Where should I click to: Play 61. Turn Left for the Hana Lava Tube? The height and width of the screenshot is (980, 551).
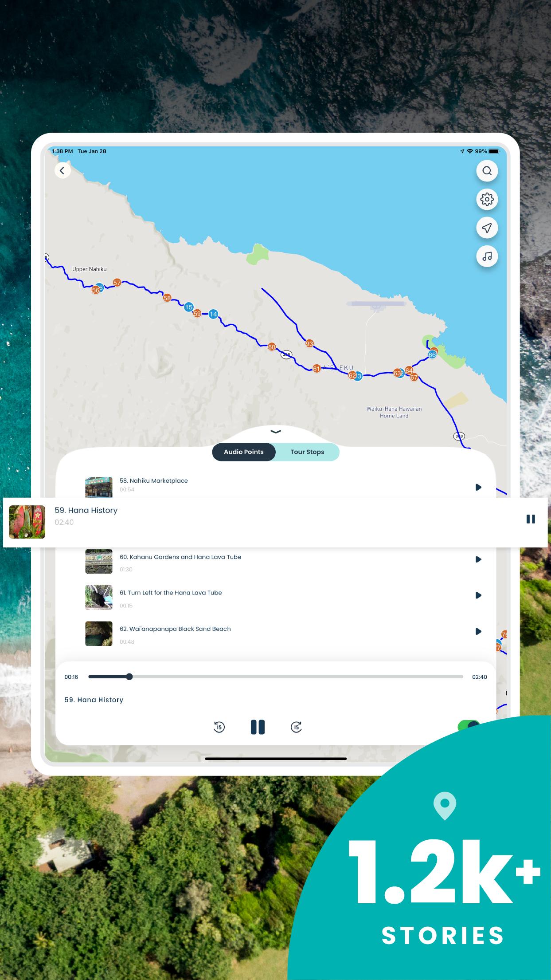[x=478, y=595]
